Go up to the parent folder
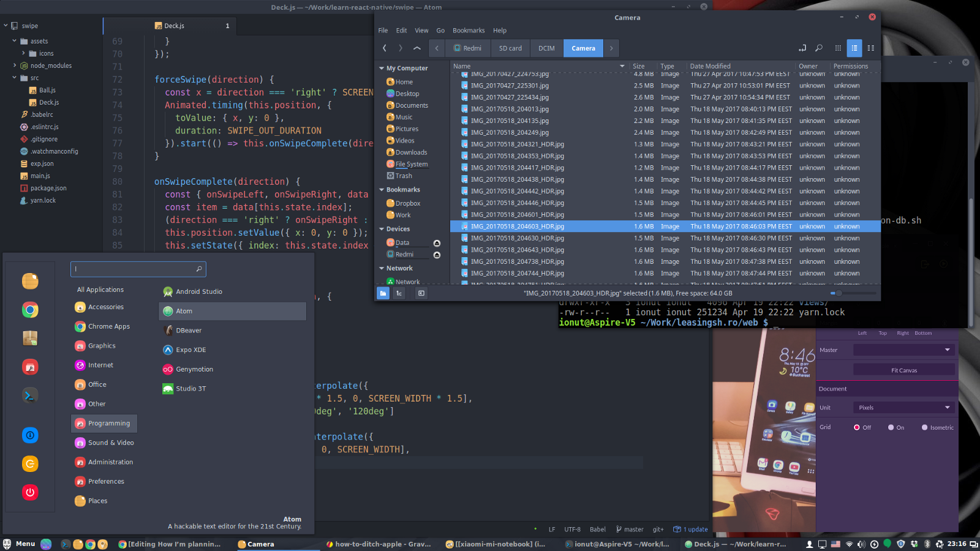The image size is (980, 551). [417, 48]
